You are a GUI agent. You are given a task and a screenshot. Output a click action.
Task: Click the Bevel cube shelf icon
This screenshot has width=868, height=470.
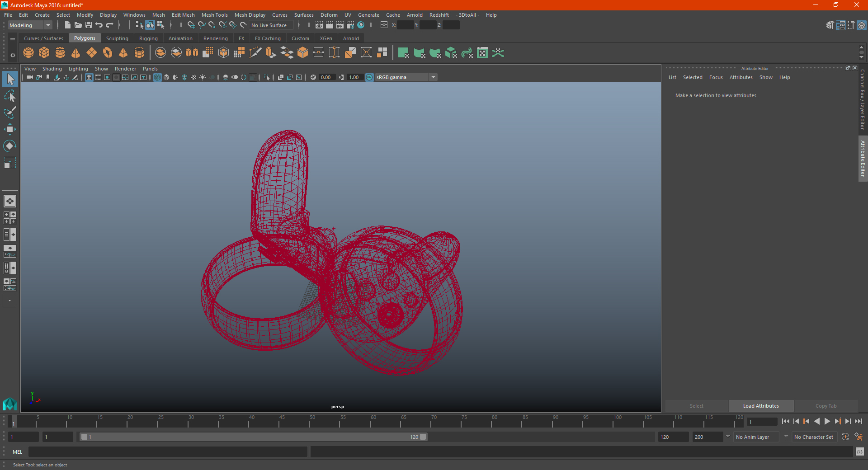click(303, 53)
